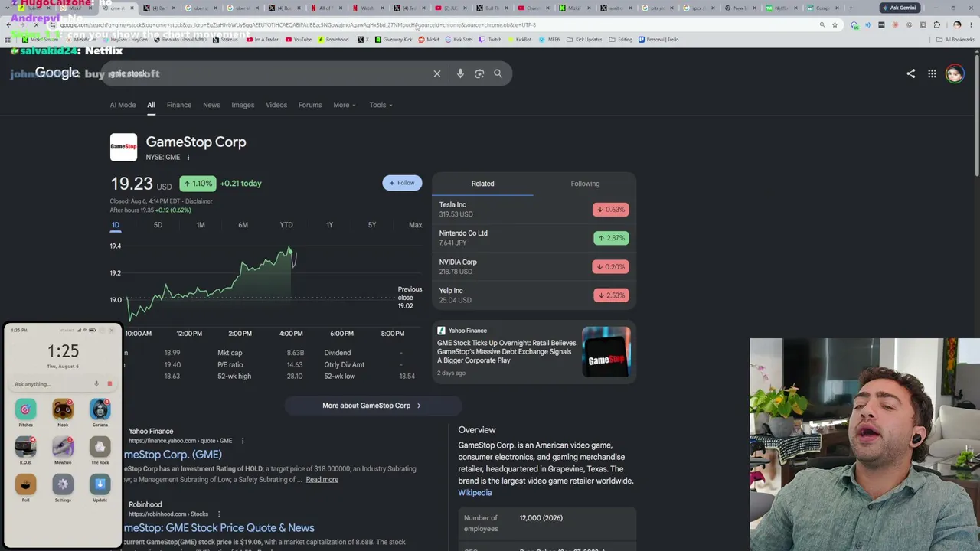The image size is (980, 551).
Task: Open the Disclaimer link
Action: (x=198, y=201)
